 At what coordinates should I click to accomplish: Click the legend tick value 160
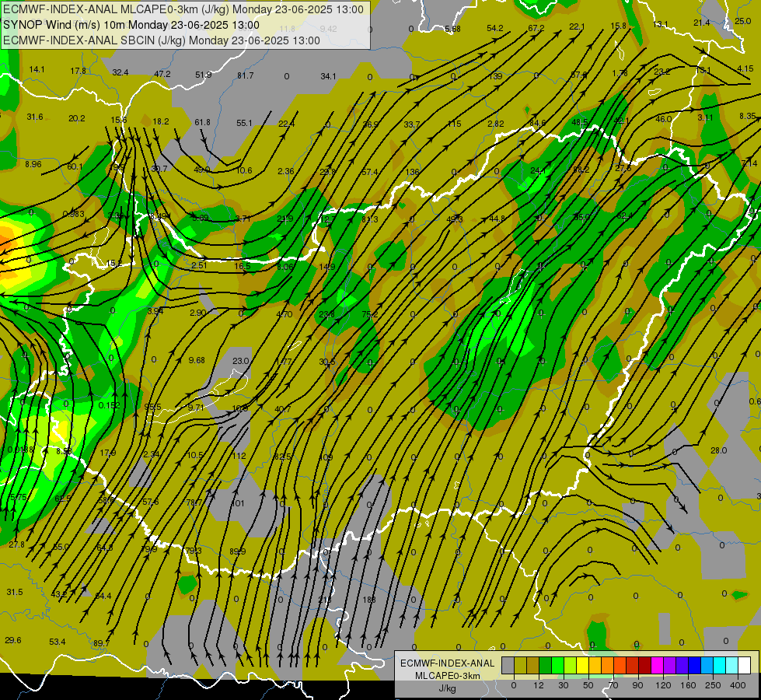688,685
